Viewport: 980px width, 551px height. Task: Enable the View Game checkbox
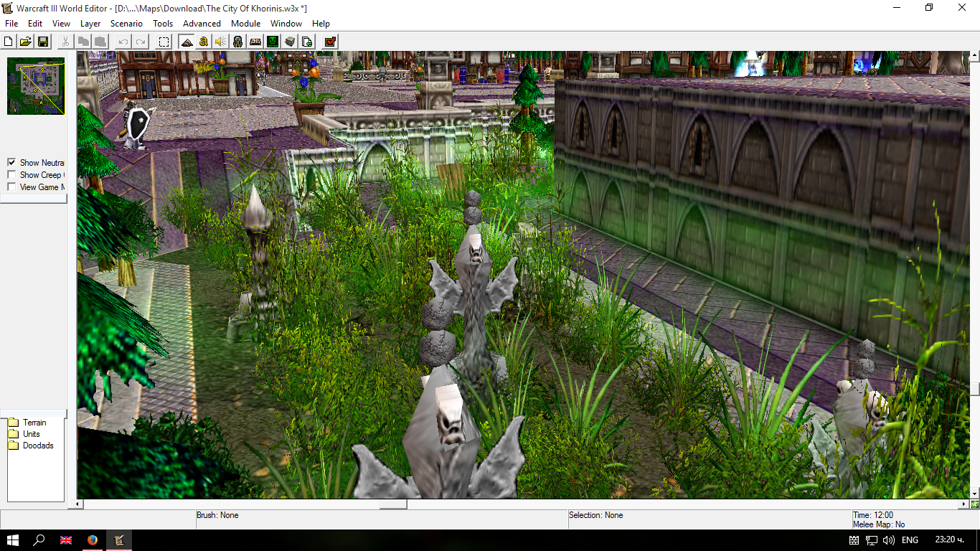(11, 187)
